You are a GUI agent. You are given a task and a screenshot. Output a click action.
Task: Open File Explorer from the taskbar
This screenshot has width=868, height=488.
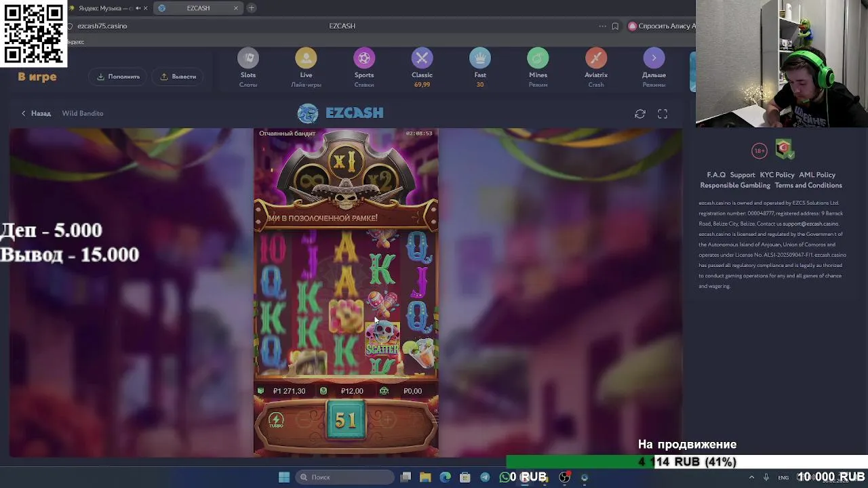click(425, 477)
